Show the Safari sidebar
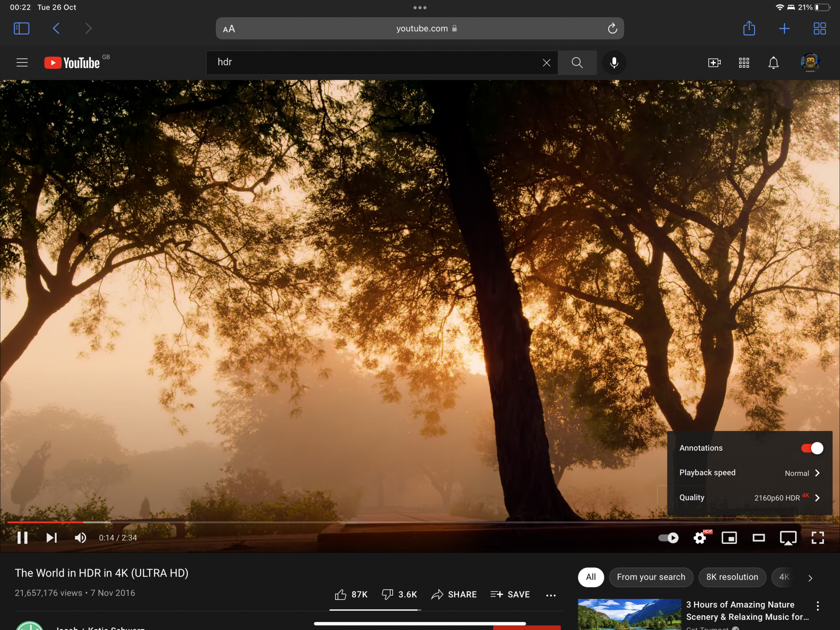 [x=21, y=29]
